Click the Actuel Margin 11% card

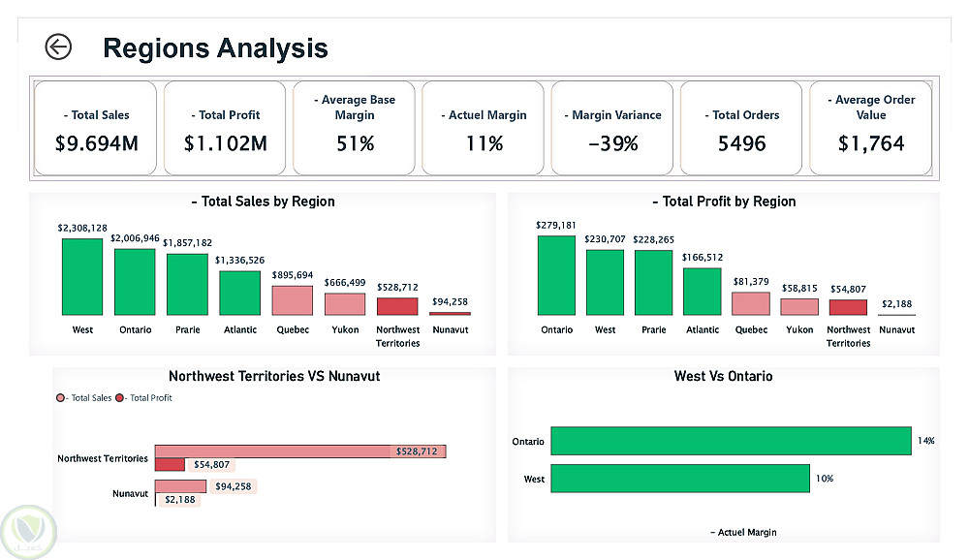pyautogui.click(x=484, y=128)
